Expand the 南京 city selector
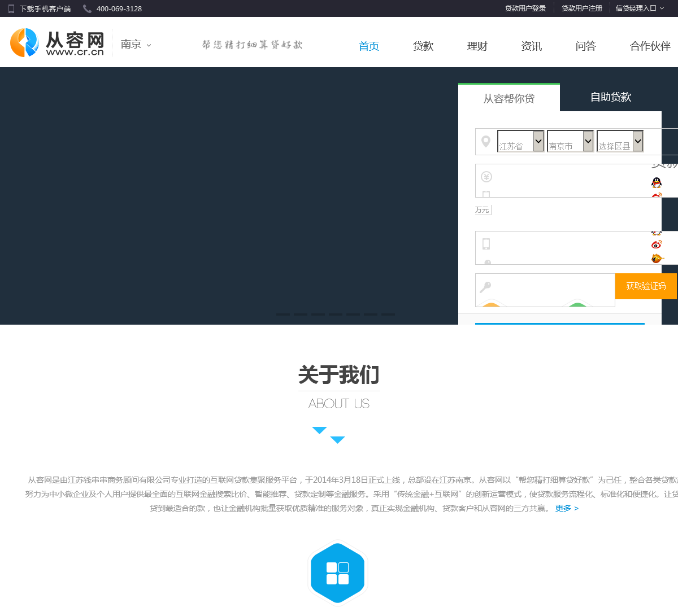Screen dimensions: 678x616 [136, 44]
